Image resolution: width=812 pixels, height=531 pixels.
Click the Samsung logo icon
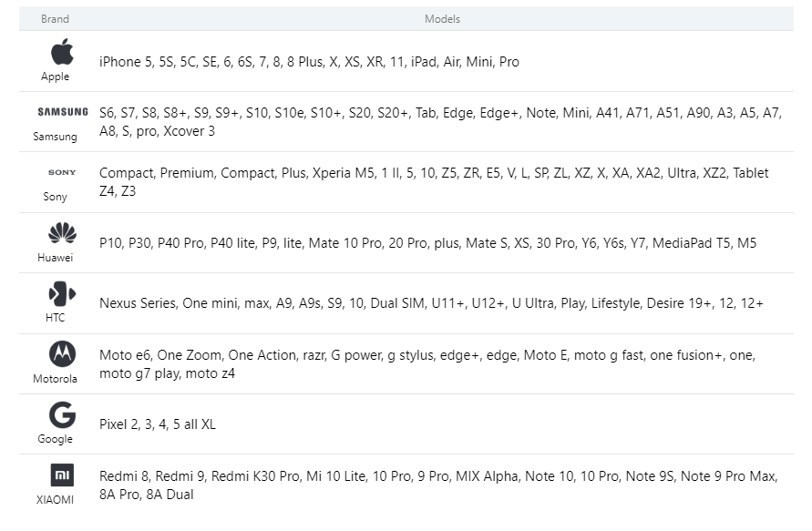tap(62, 112)
